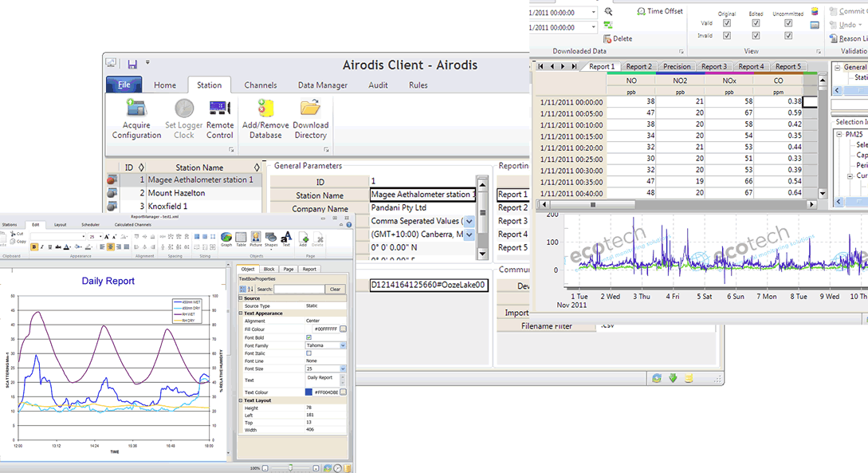Screen dimensions: 868x473
Task: Click the Save icon in Airodis title bar
Action: coord(132,65)
